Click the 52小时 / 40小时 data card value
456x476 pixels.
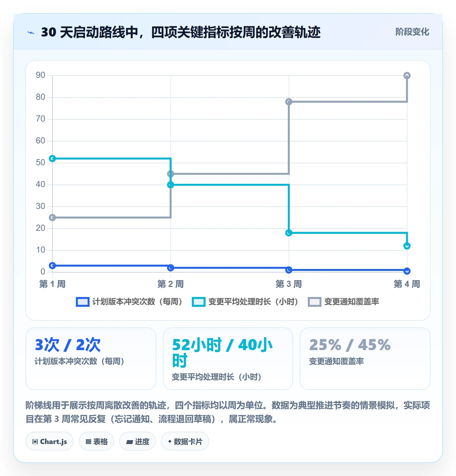coord(222,353)
